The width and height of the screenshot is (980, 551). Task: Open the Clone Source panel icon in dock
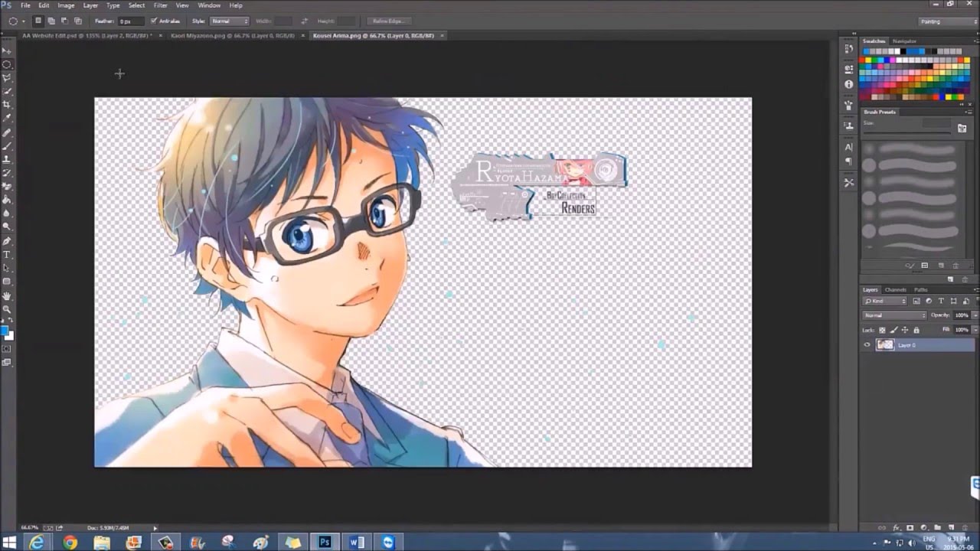[848, 126]
